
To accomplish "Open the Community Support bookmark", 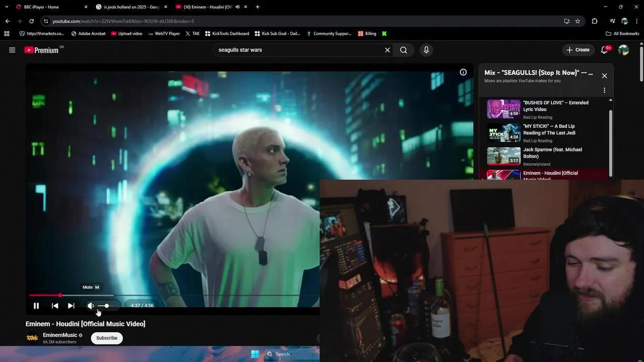I will [329, 34].
